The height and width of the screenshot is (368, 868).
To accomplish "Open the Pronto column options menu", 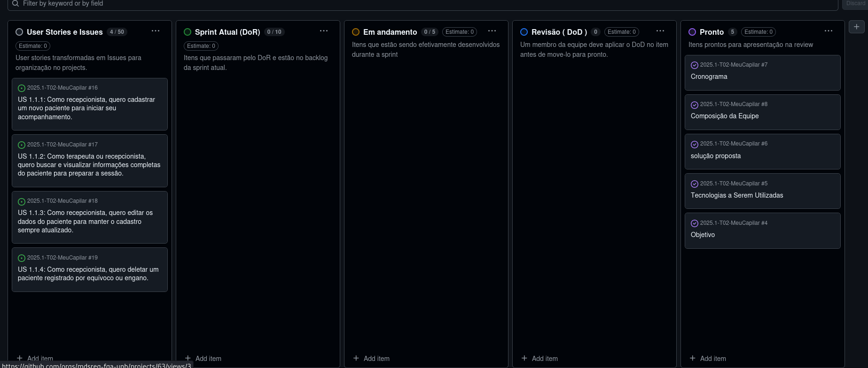I will point(829,31).
